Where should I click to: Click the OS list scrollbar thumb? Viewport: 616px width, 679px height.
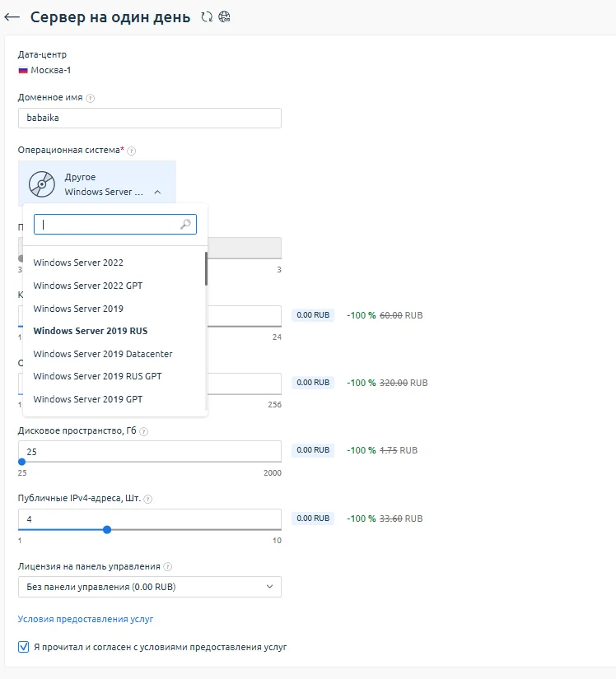point(206,268)
